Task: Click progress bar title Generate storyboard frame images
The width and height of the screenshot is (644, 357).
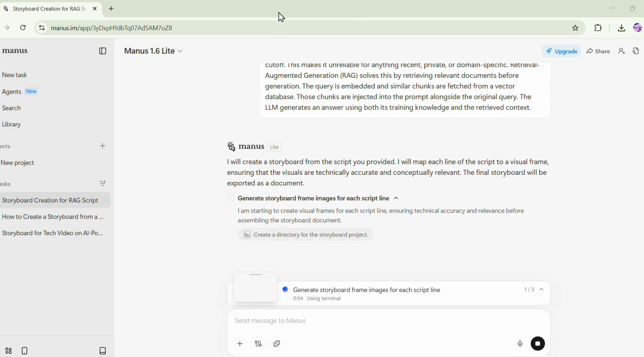Action: pos(366,290)
